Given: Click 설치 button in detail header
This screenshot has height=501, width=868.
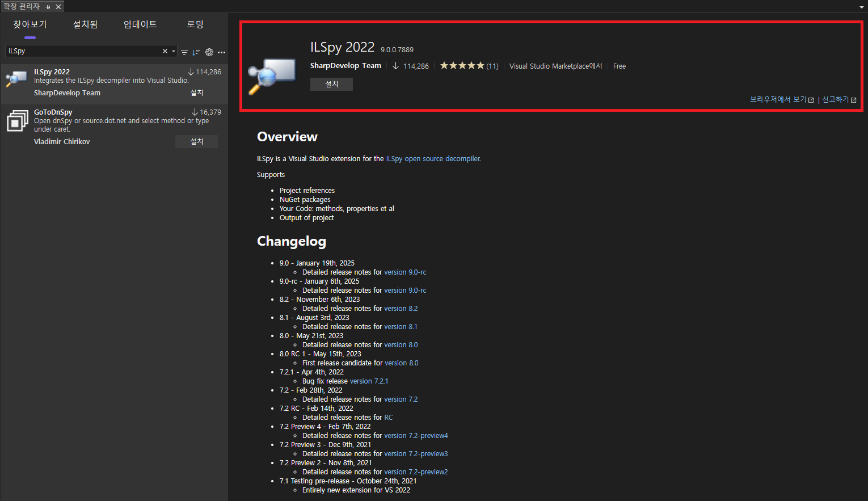Looking at the screenshot, I should (331, 84).
